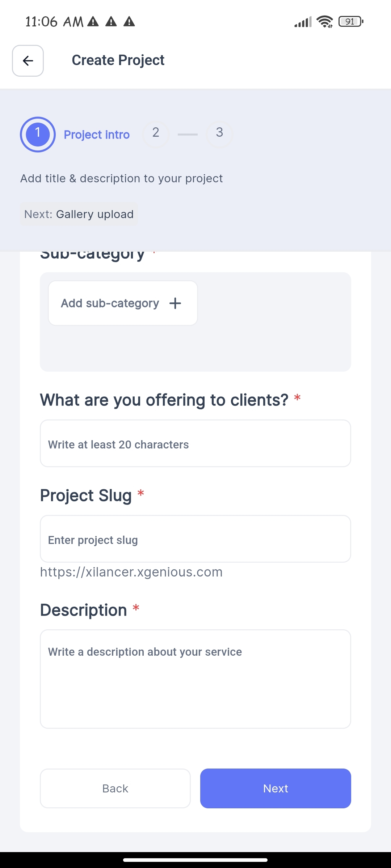
Task: Tap the cellular signal icon
Action: 303,22
